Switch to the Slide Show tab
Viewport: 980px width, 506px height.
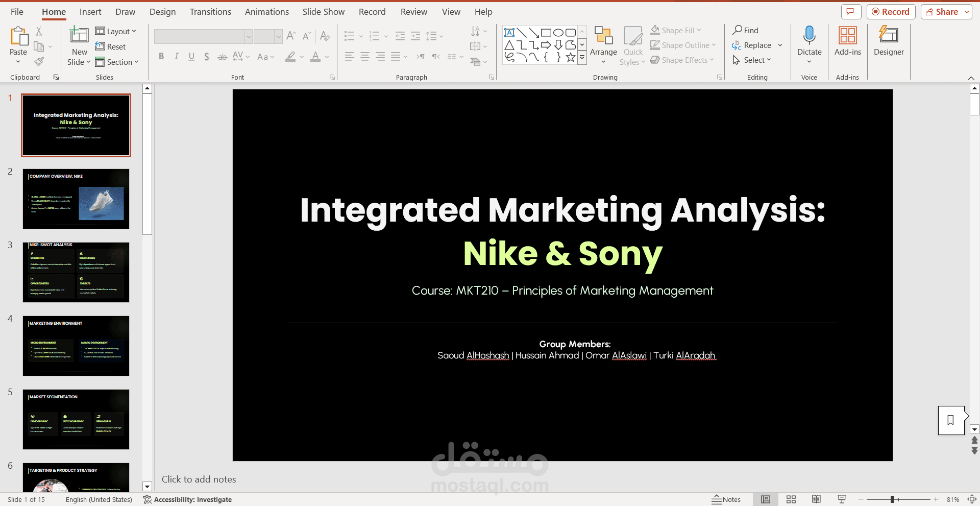[x=323, y=12]
